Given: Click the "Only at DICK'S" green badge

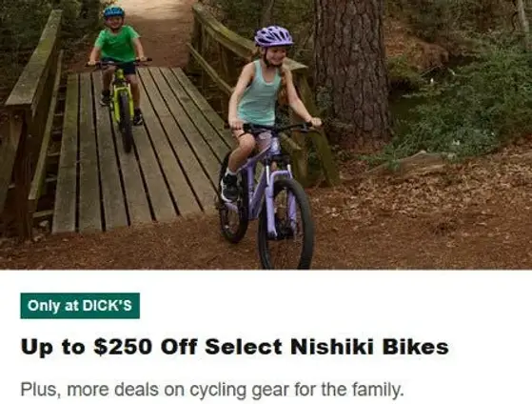Looking at the screenshot, I should point(80,306).
